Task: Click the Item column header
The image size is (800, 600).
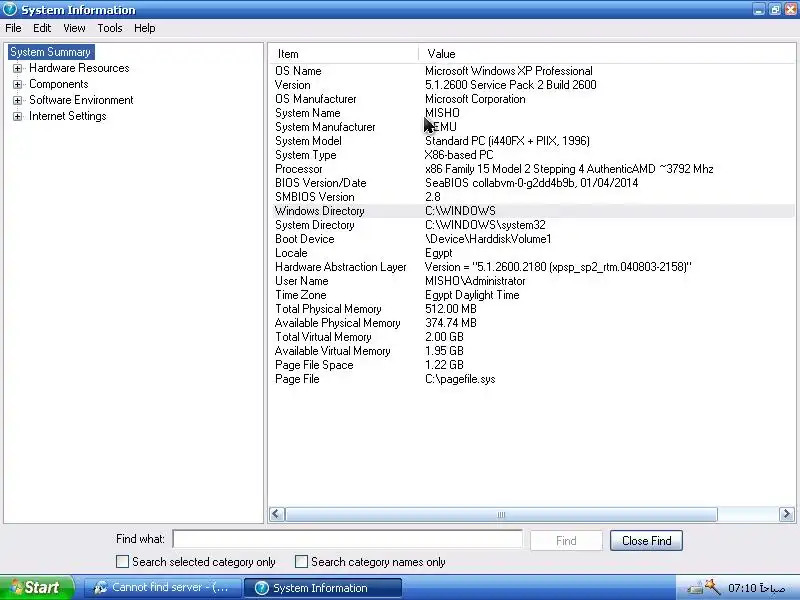Action: click(343, 54)
